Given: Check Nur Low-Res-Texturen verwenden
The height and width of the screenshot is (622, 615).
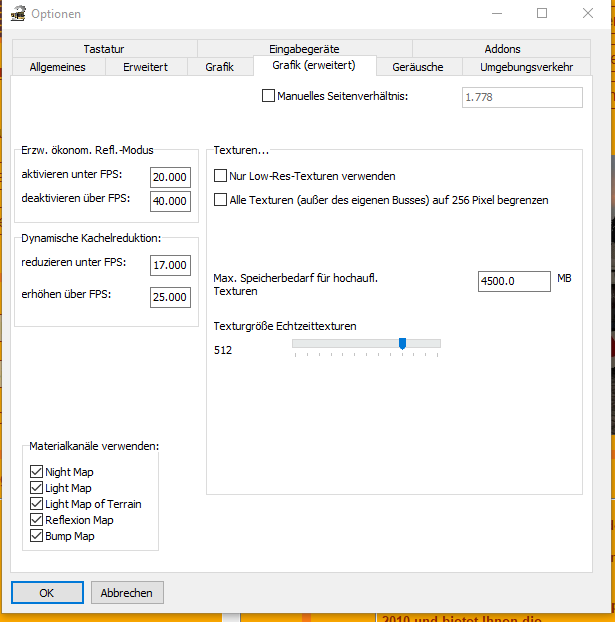Looking at the screenshot, I should pos(220,175).
